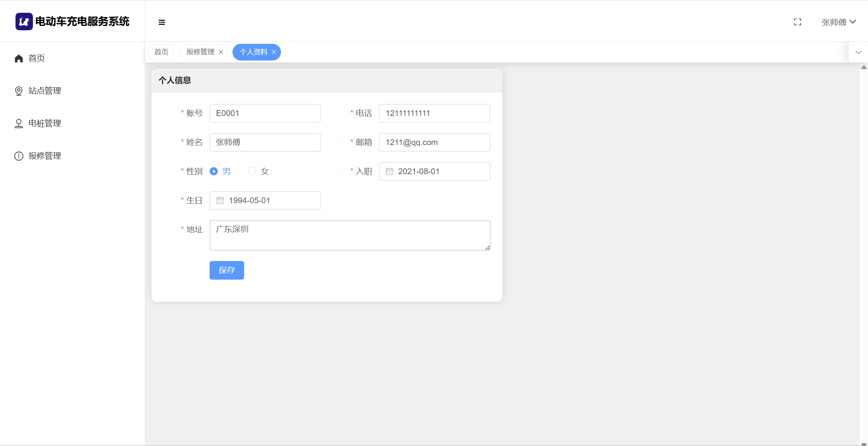This screenshot has height=446, width=868.
Task: Click the location pin icon for 站点管理
Action: click(x=19, y=91)
